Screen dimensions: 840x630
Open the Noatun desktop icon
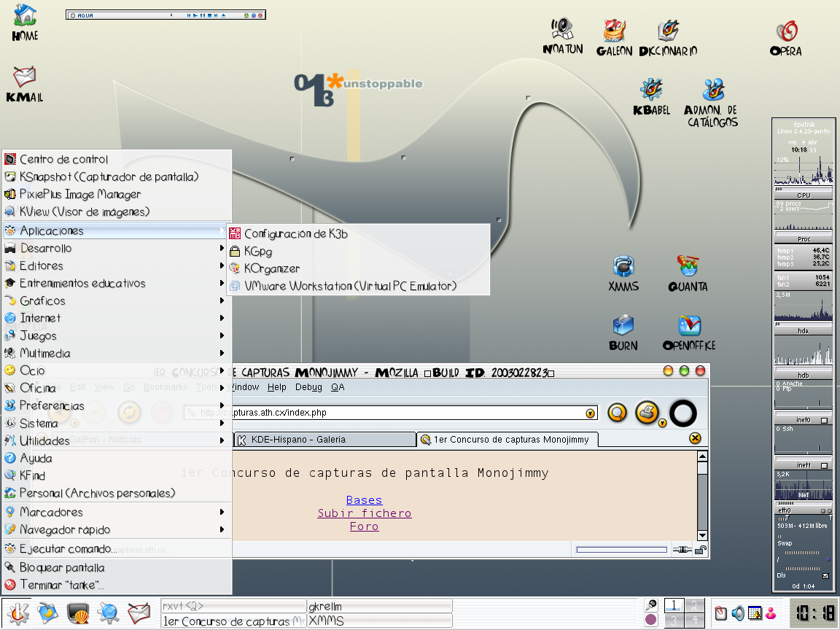pos(562,36)
